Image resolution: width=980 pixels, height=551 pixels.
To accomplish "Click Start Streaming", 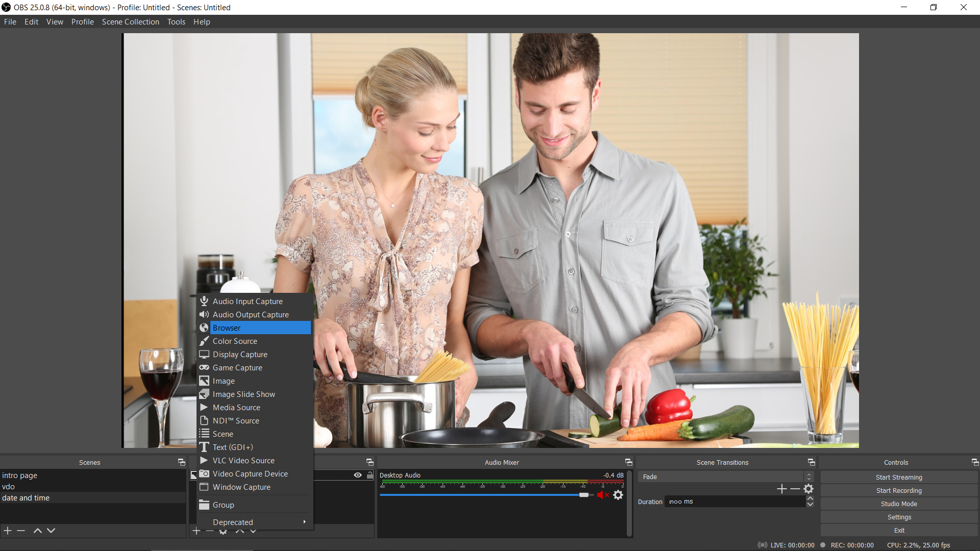I will (x=898, y=477).
